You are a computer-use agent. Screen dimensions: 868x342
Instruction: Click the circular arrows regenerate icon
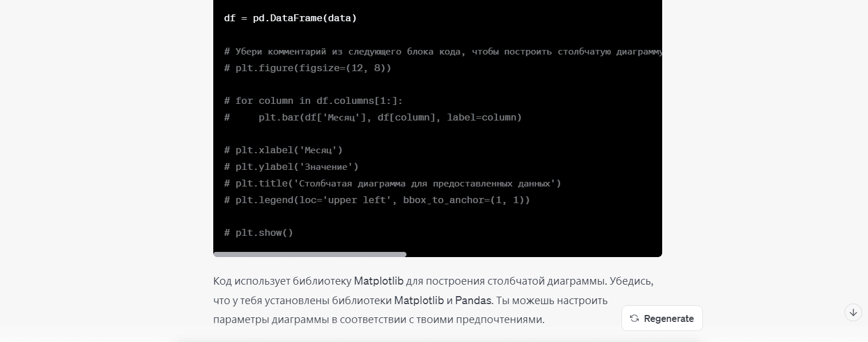click(x=634, y=318)
